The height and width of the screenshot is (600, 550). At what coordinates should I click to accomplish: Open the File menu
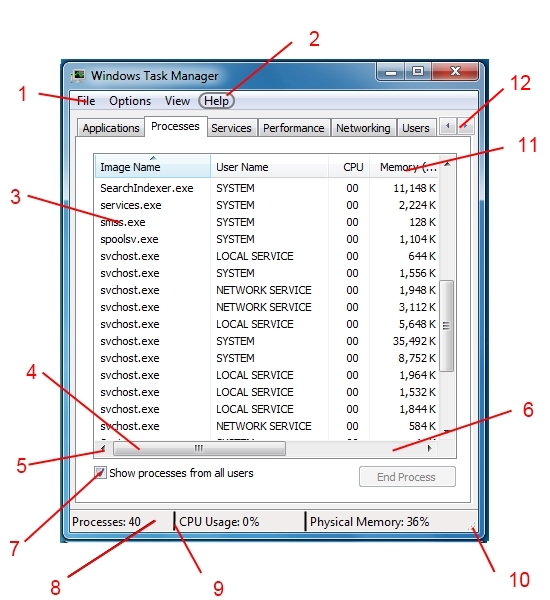pos(86,101)
